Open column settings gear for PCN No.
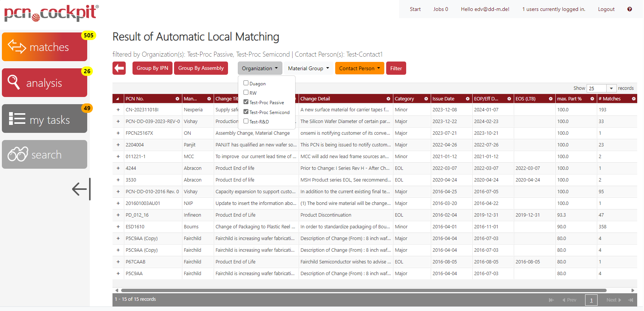This screenshot has height=311, width=644. click(x=177, y=99)
